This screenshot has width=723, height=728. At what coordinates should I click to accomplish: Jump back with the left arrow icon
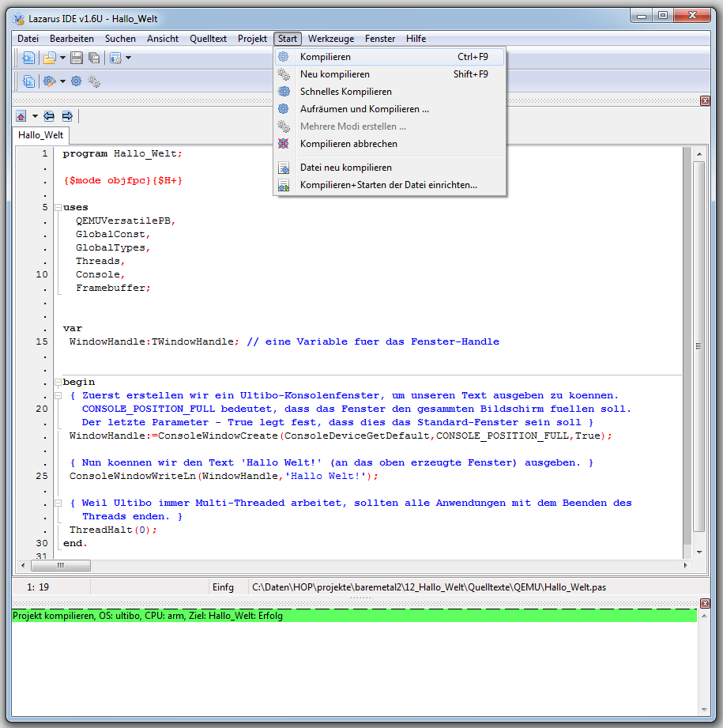49,116
